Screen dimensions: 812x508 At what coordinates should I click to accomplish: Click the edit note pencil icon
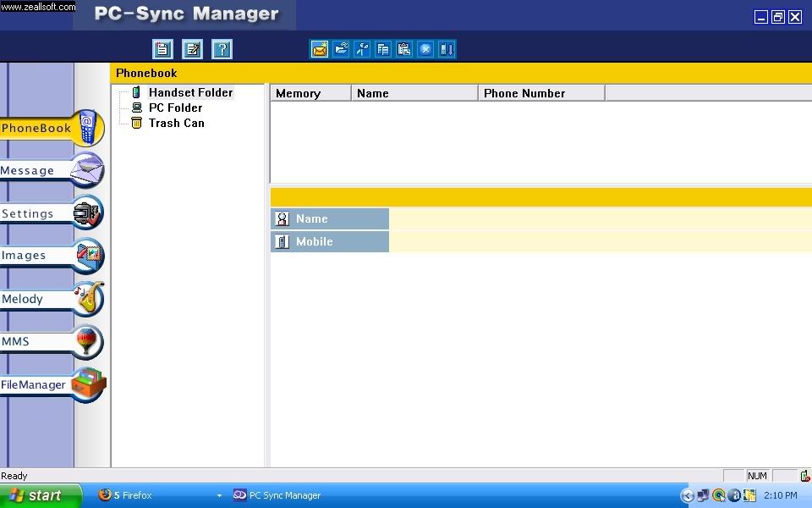click(x=192, y=49)
